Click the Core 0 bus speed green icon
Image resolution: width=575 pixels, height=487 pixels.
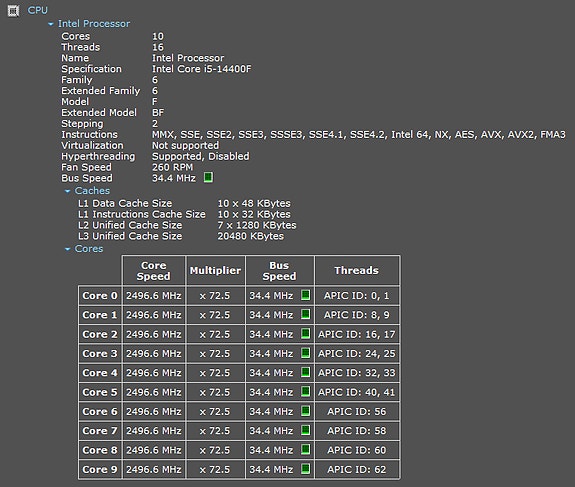click(x=305, y=295)
